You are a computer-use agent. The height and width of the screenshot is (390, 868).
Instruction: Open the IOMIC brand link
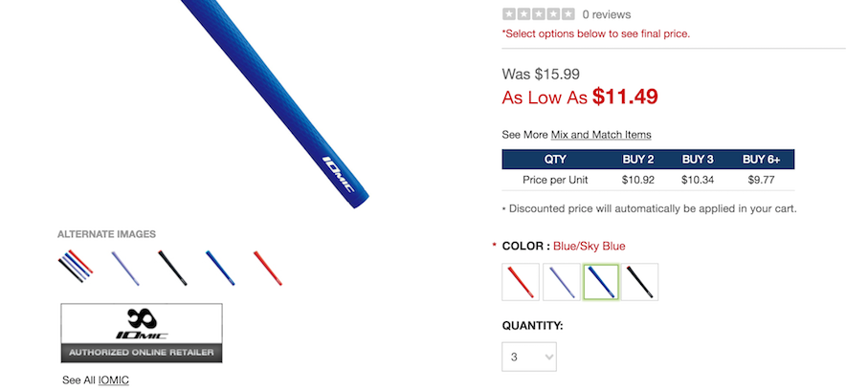(113, 379)
